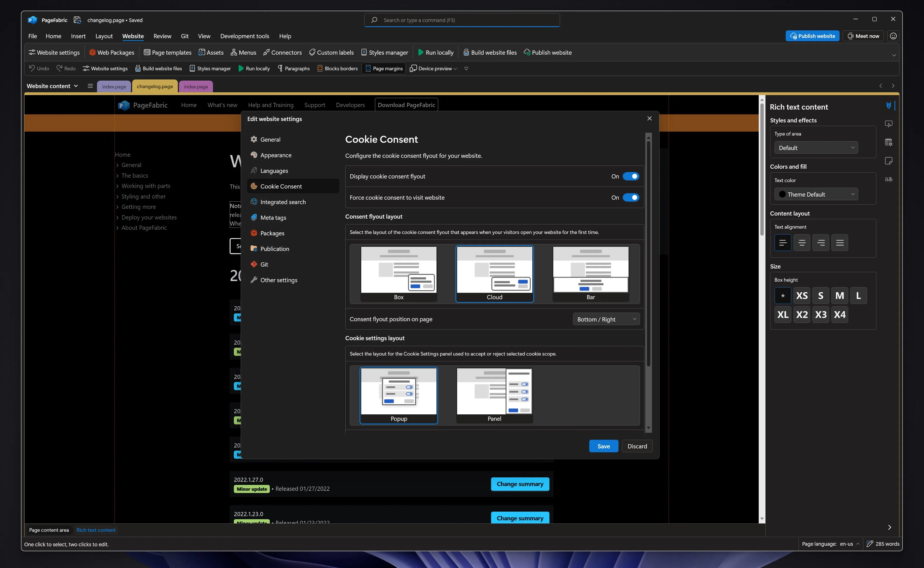Expand the Website content panel dropdown
Screen dimensions: 924x568
click(52, 86)
